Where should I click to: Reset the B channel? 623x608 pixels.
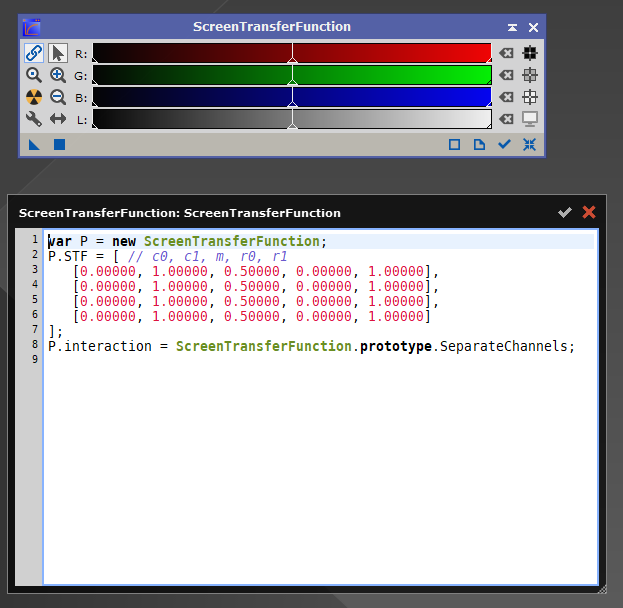click(506, 97)
